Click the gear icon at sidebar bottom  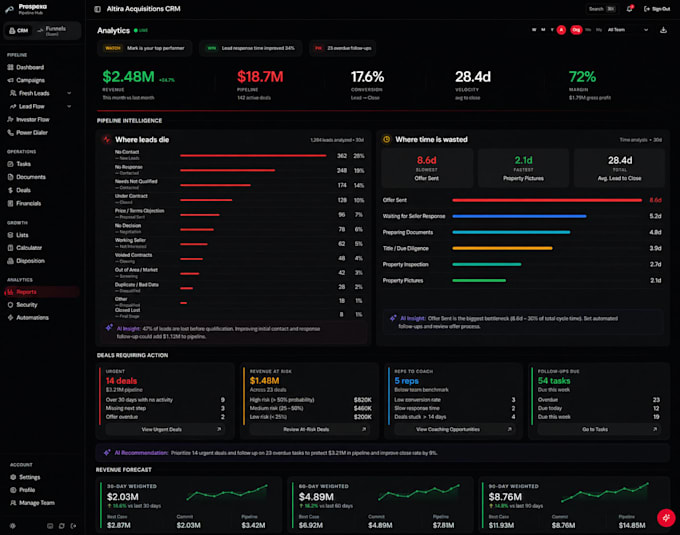[13, 526]
